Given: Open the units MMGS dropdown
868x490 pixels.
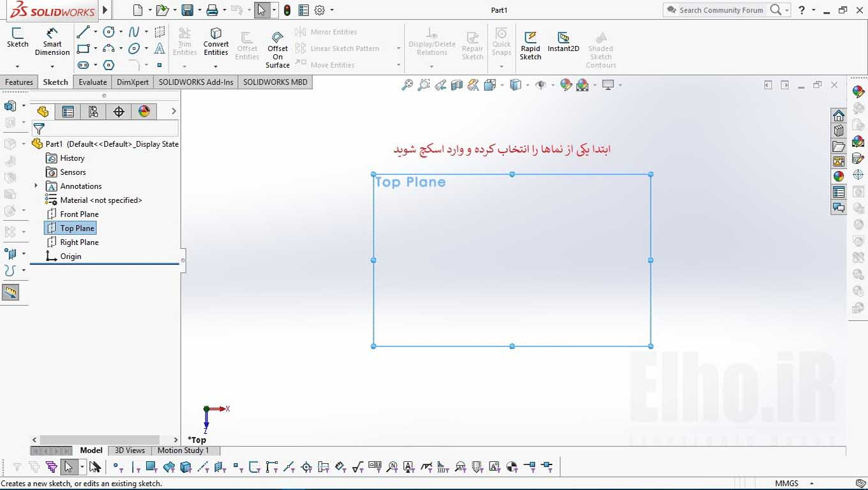Looking at the screenshot, I should (x=794, y=484).
